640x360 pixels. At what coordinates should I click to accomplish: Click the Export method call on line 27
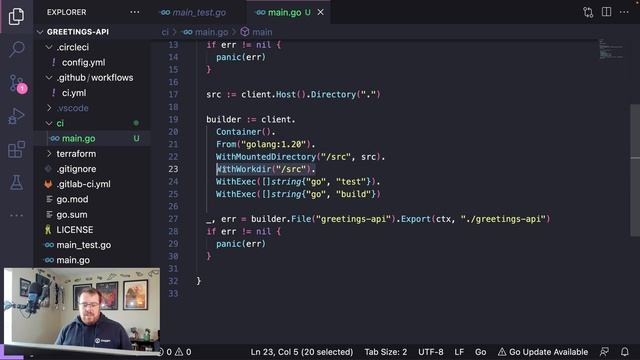point(416,219)
